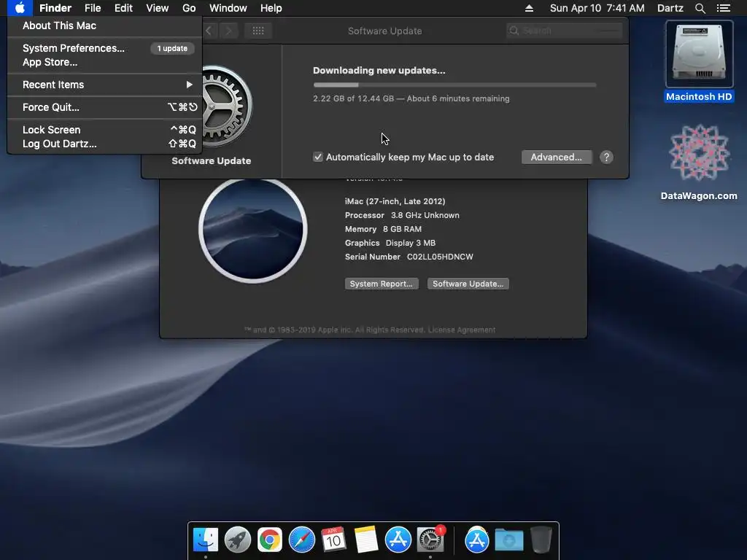Click the Dartz user name in menu bar
This screenshot has height=560, width=747.
tap(670, 8)
